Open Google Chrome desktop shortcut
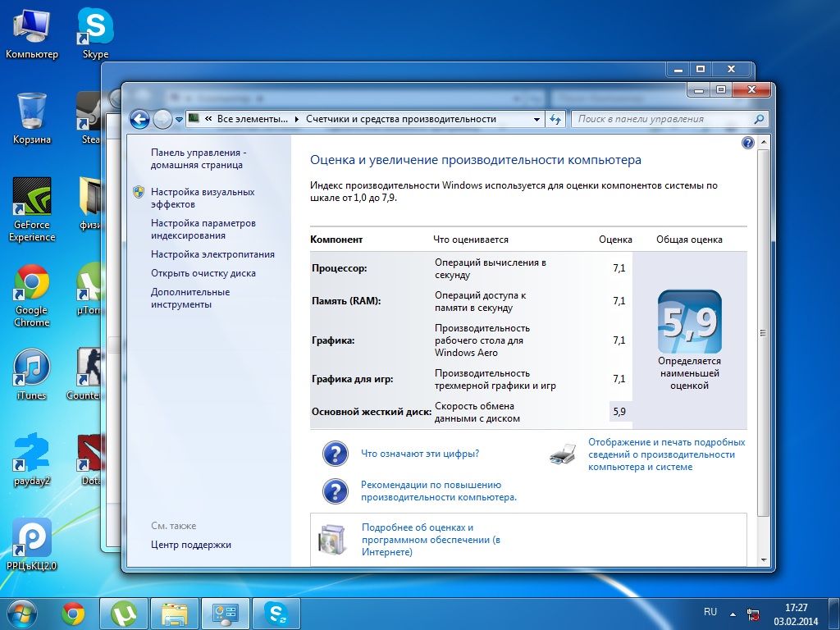Screen dimensions: 840x630 click(x=32, y=295)
